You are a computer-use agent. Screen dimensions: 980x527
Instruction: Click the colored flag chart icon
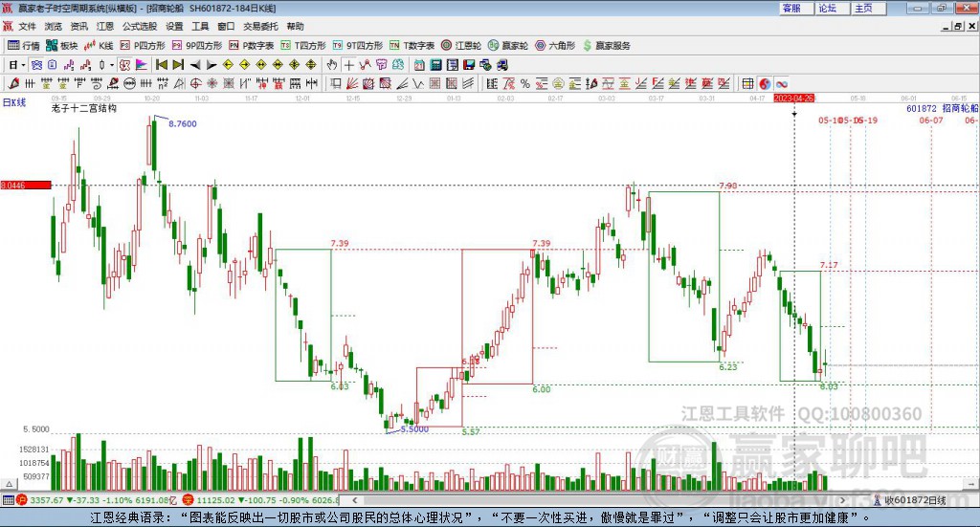coord(142,65)
